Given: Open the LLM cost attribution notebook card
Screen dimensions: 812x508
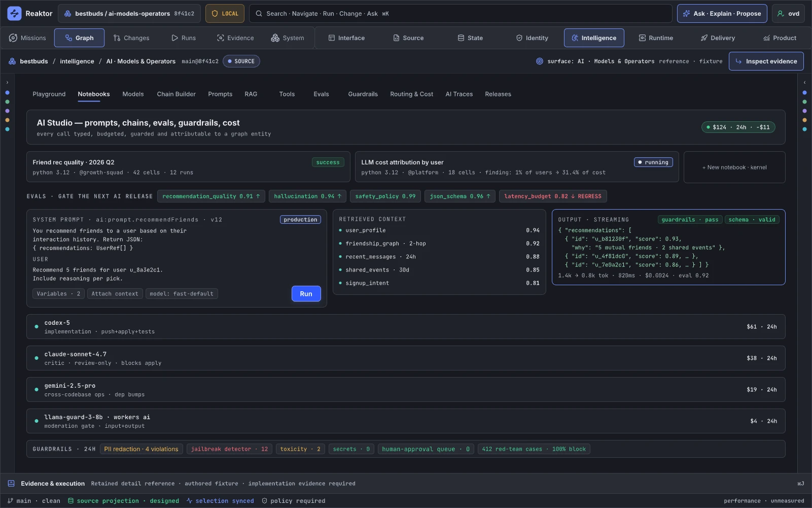Looking at the screenshot, I should (x=517, y=167).
